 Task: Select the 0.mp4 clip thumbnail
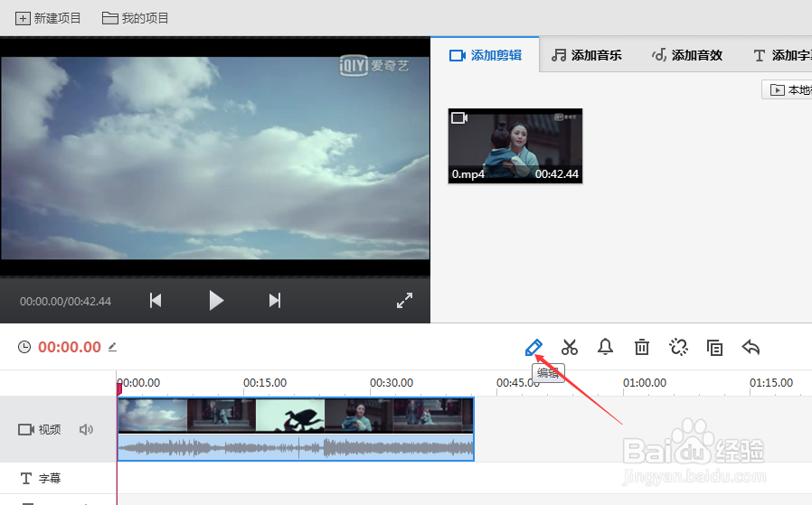(x=515, y=146)
